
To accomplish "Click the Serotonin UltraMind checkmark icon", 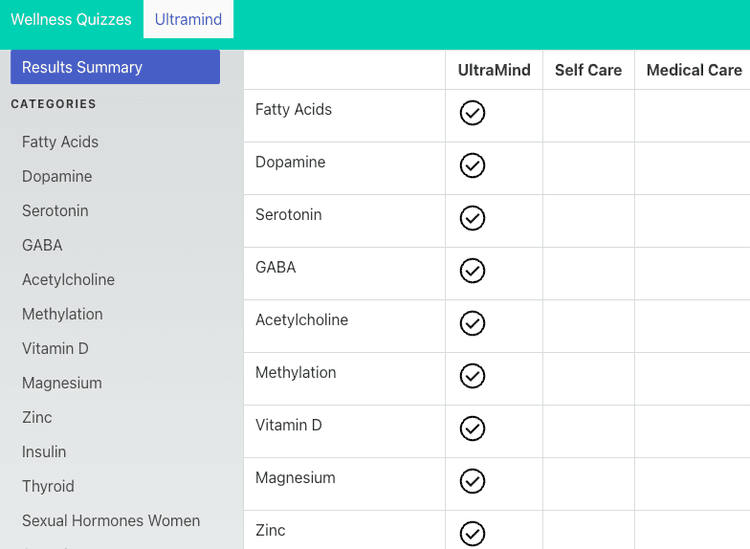I will coord(472,218).
